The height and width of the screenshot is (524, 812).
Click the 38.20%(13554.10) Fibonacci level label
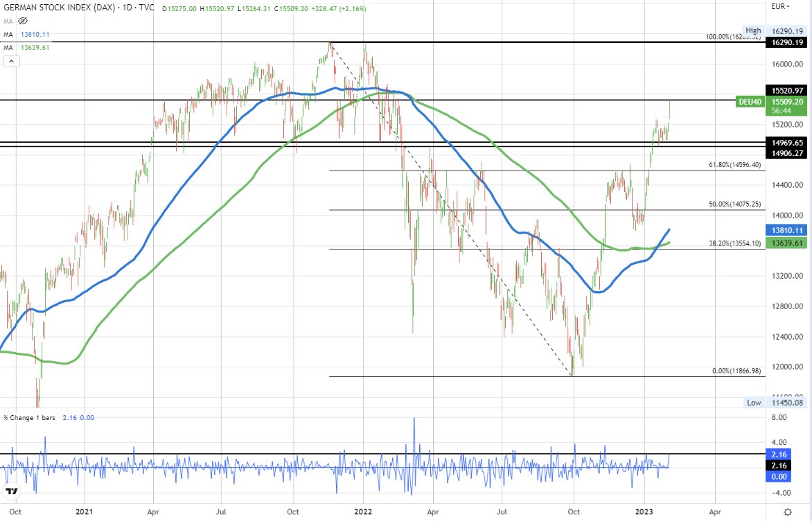tap(735, 243)
